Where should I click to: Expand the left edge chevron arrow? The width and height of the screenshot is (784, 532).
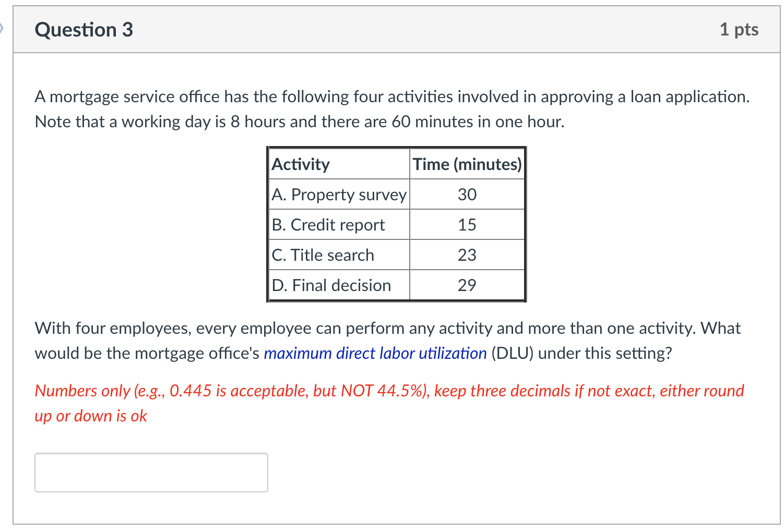click(3, 30)
